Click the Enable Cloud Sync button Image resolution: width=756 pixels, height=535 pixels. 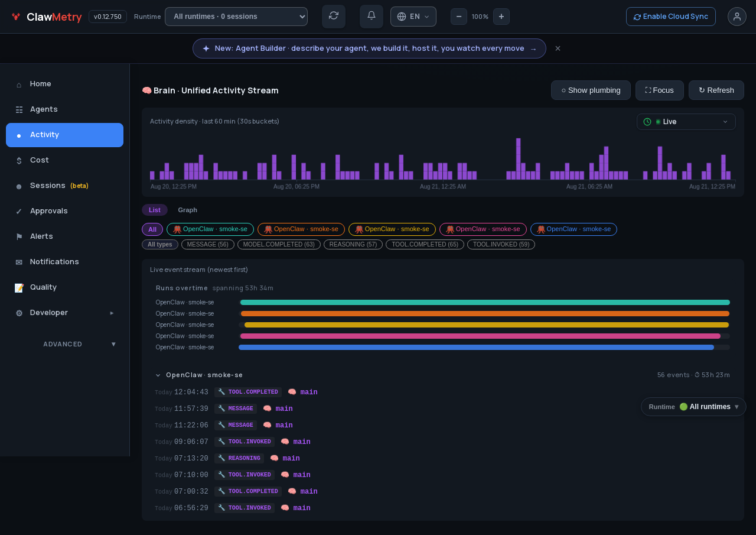pos(671,17)
